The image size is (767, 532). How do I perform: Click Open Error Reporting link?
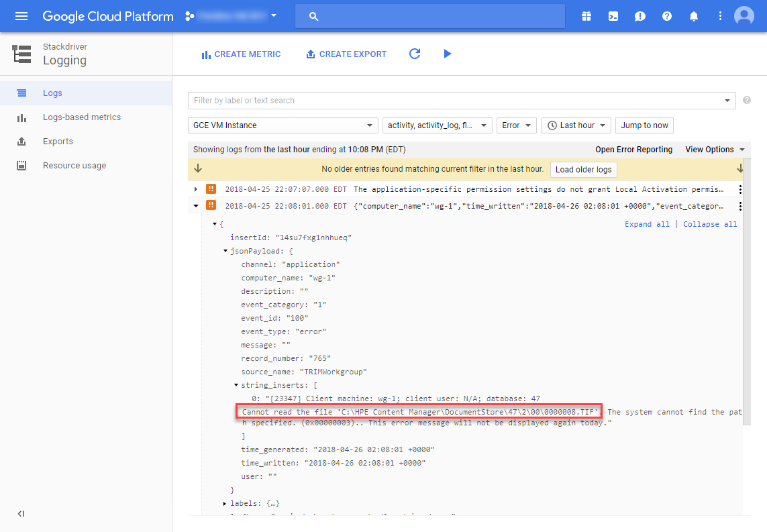click(633, 150)
